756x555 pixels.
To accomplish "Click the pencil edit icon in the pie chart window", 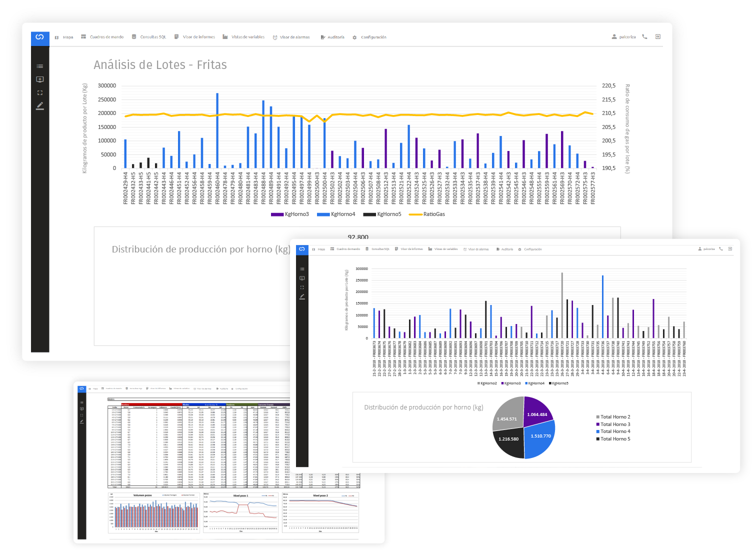I will coord(302,297).
